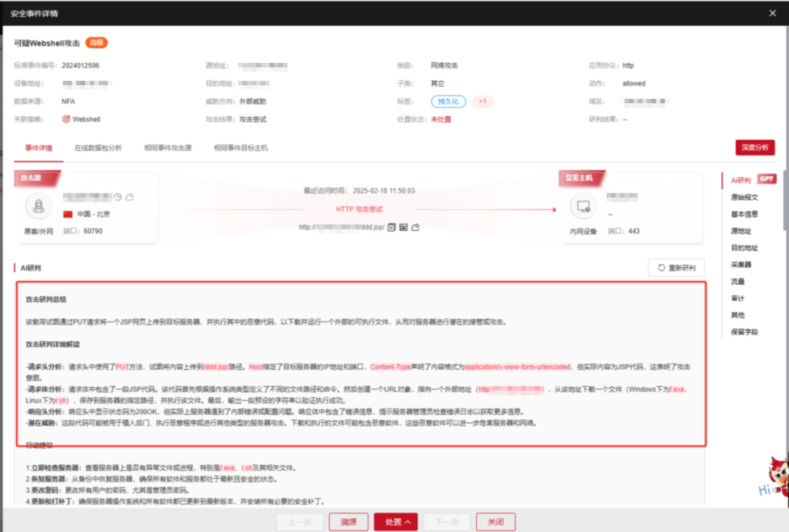The width and height of the screenshot is (789, 532).
Task: Click the cloud icon beside attacker IP
Action: pyautogui.click(x=130, y=197)
